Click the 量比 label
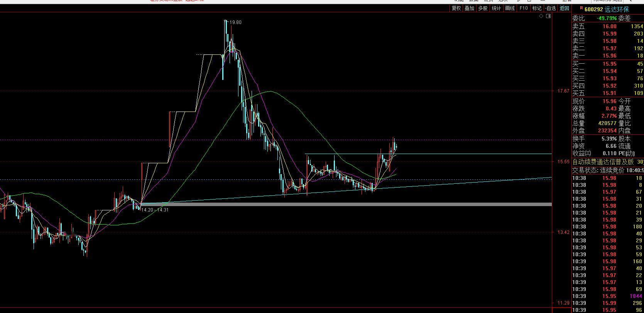The width and height of the screenshot is (644, 313). 624,123
